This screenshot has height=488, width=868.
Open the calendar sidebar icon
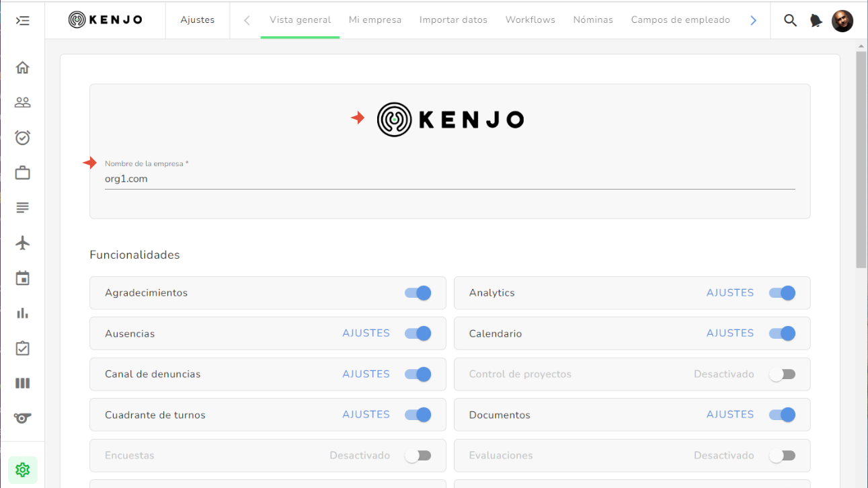tap(22, 278)
